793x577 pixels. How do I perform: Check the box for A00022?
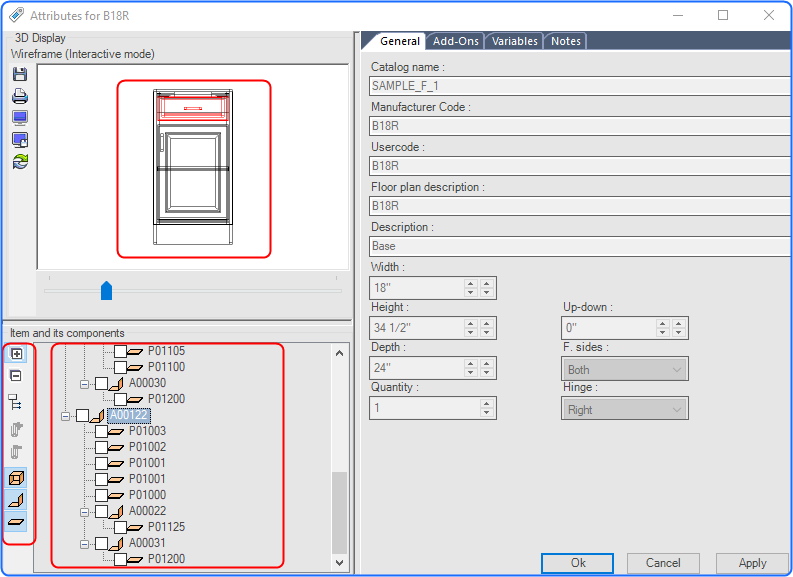pos(102,511)
